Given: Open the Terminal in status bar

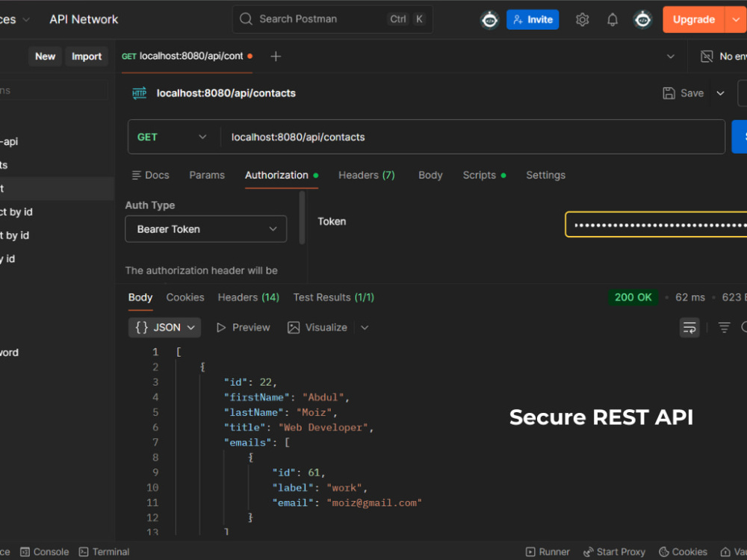Looking at the screenshot, I should click(104, 552).
